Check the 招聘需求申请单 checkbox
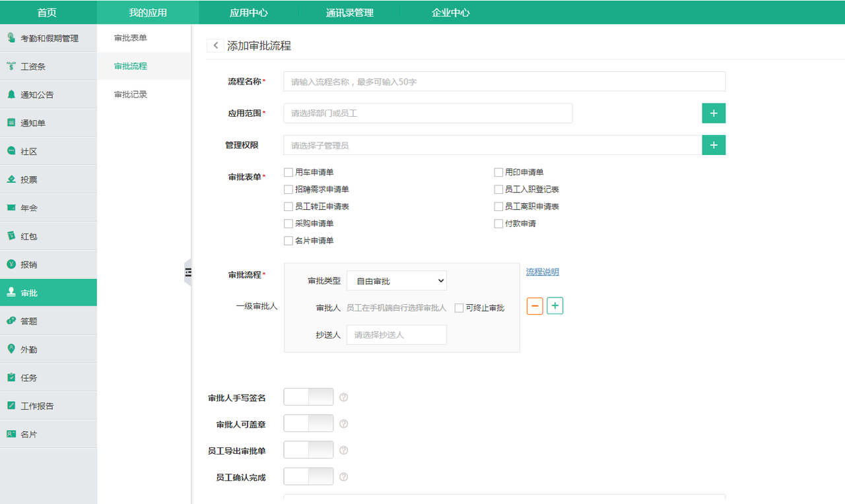Screen dimensions: 845x504 tap(288, 189)
